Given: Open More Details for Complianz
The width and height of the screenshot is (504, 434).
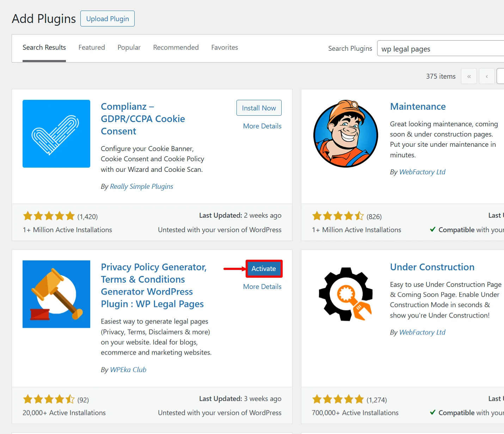Looking at the screenshot, I should pos(262,126).
